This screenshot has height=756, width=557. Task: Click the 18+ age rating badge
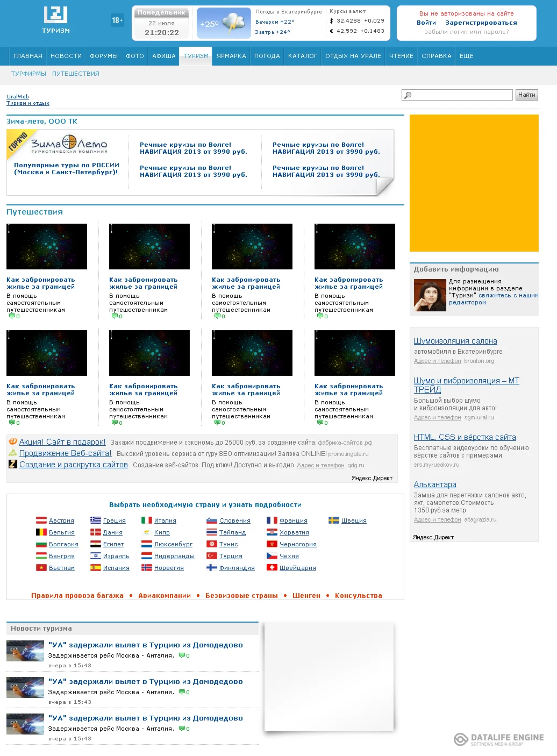(x=117, y=20)
